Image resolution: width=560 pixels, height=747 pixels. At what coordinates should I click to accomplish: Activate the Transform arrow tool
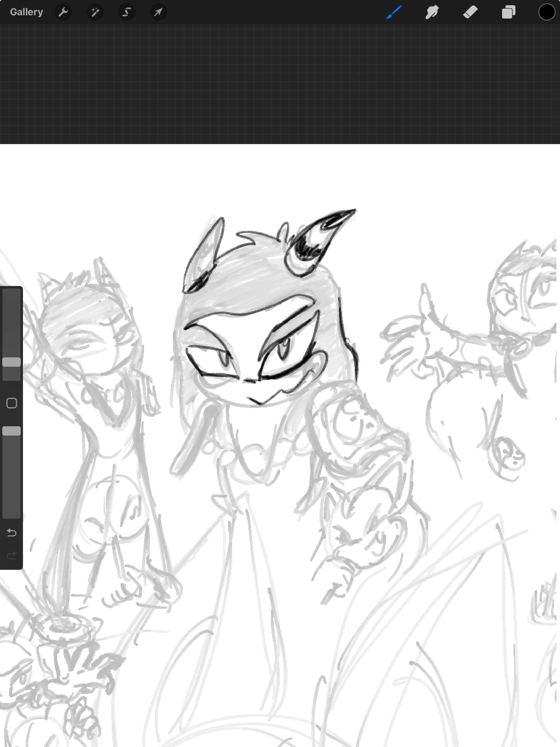pyautogui.click(x=158, y=12)
